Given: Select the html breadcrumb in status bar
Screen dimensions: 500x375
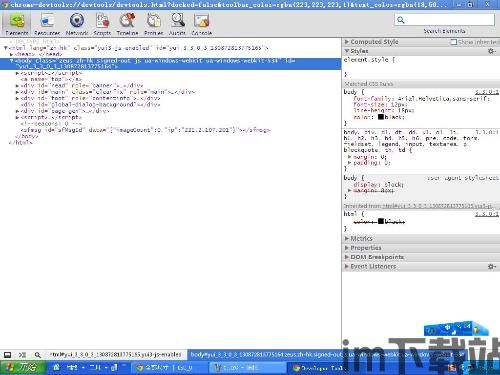Looking at the screenshot, I should (115, 355).
